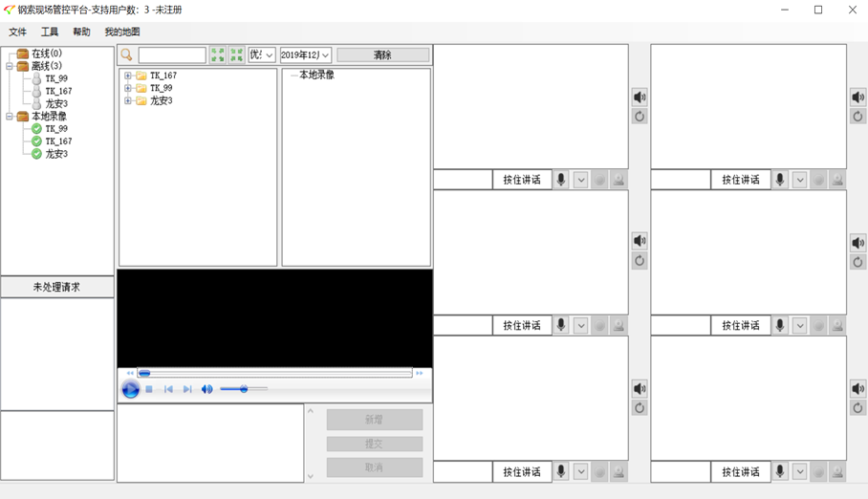868x499 pixels.
Task: Click record circle icon under top-left panel
Action: point(599,180)
